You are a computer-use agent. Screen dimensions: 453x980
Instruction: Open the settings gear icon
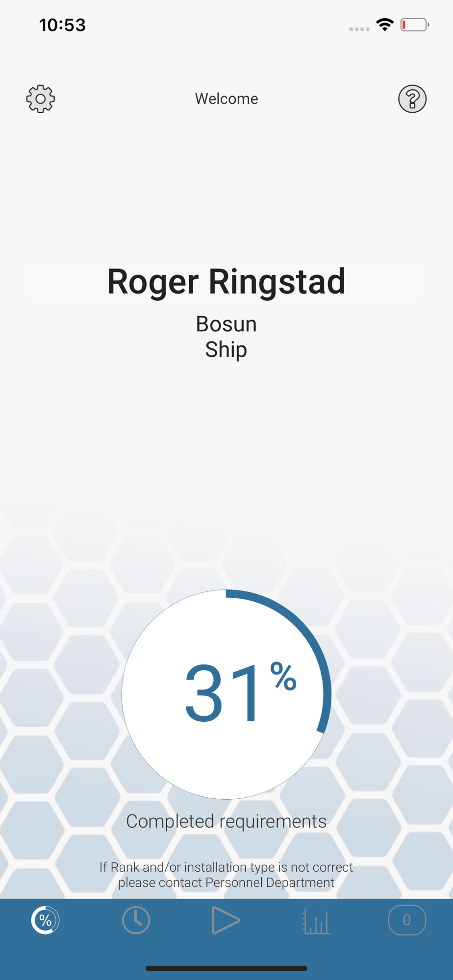[41, 98]
